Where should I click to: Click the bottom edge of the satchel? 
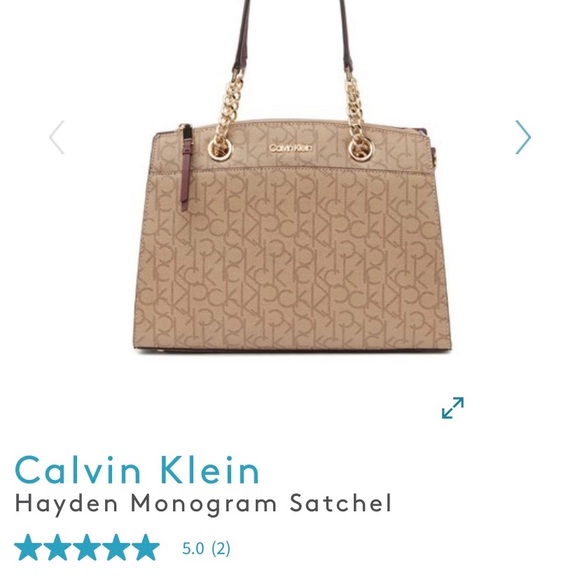292,350
